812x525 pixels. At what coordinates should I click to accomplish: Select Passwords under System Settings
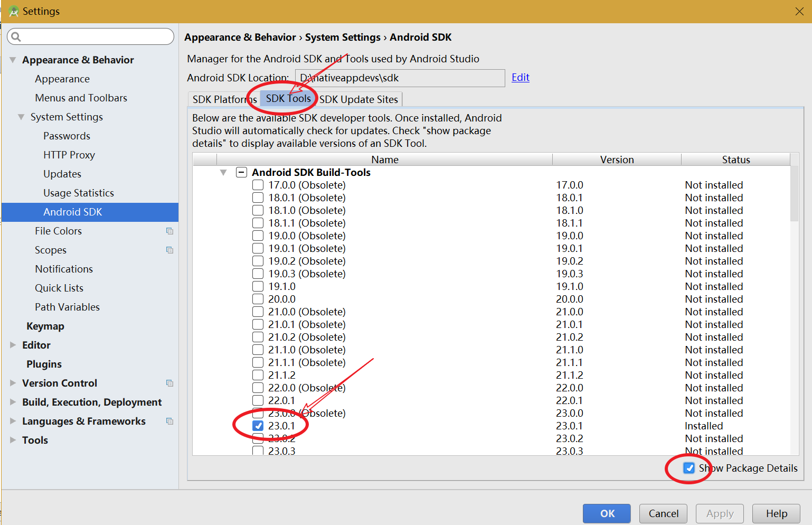click(67, 136)
